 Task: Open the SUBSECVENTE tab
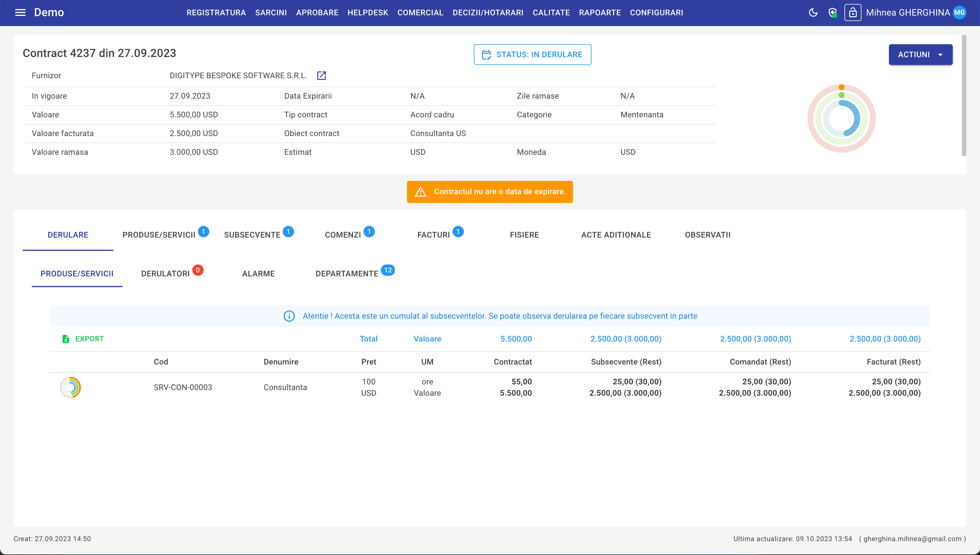coord(252,235)
